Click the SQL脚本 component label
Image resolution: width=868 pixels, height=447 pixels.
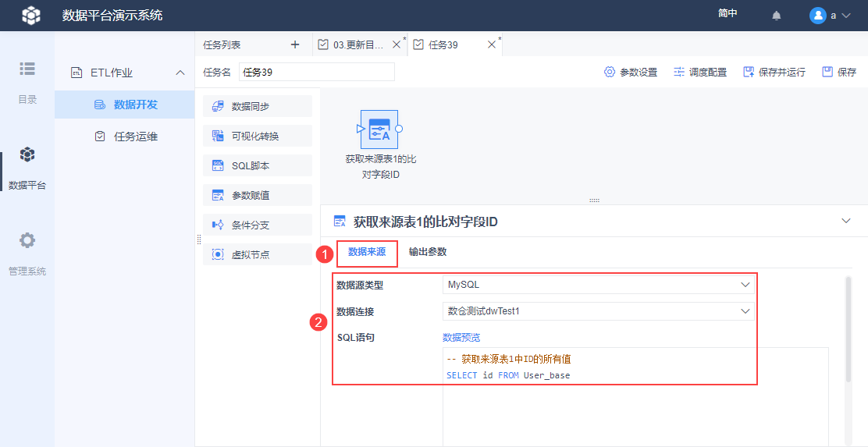coord(251,165)
